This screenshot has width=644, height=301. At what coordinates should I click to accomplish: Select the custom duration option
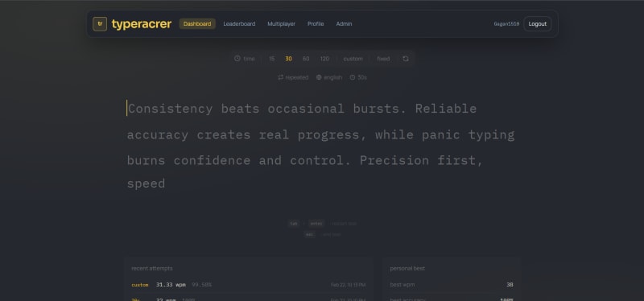click(x=353, y=59)
